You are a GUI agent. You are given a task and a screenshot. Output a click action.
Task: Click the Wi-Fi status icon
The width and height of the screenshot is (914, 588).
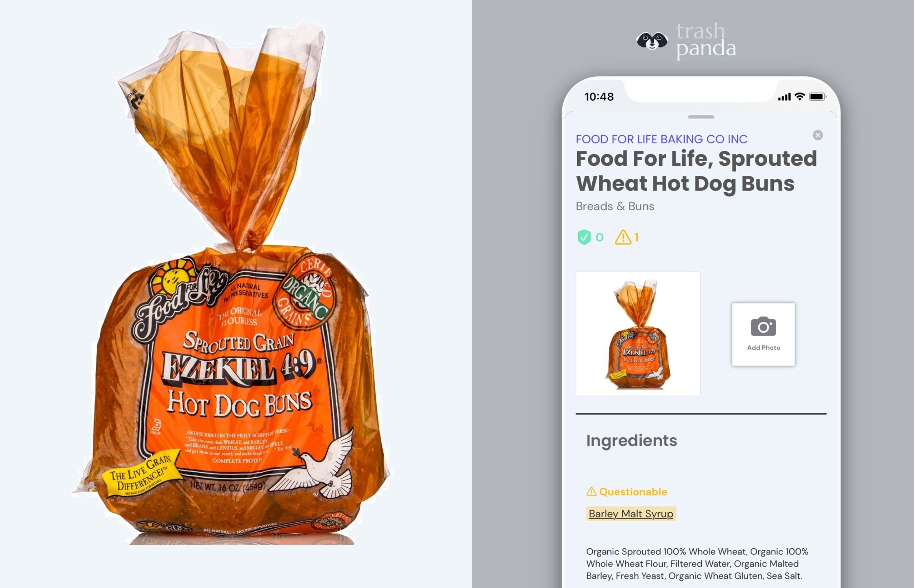coord(799,97)
